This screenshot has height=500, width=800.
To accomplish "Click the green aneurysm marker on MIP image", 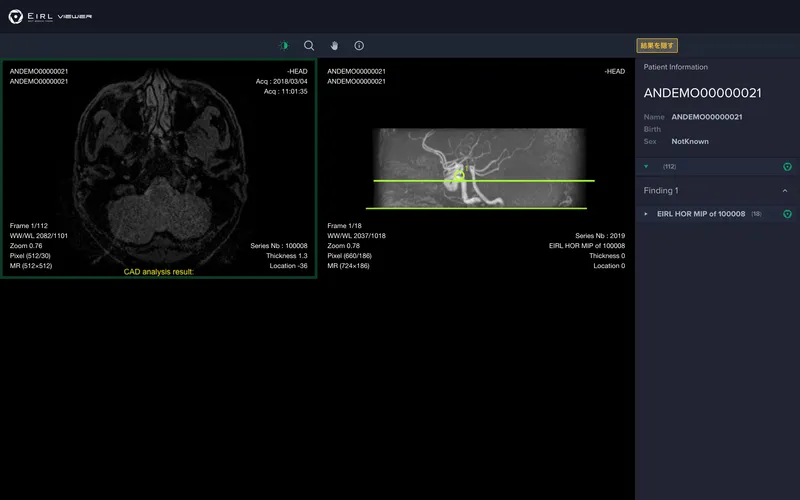I will coord(457,176).
